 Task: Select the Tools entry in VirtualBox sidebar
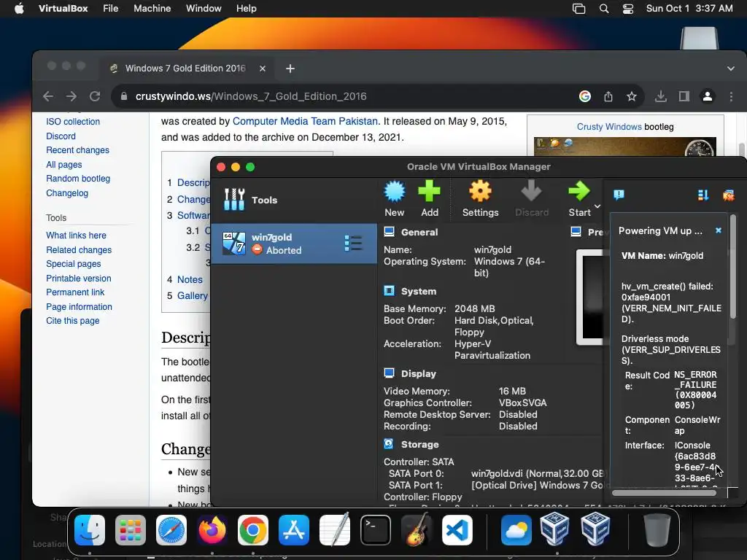point(293,200)
